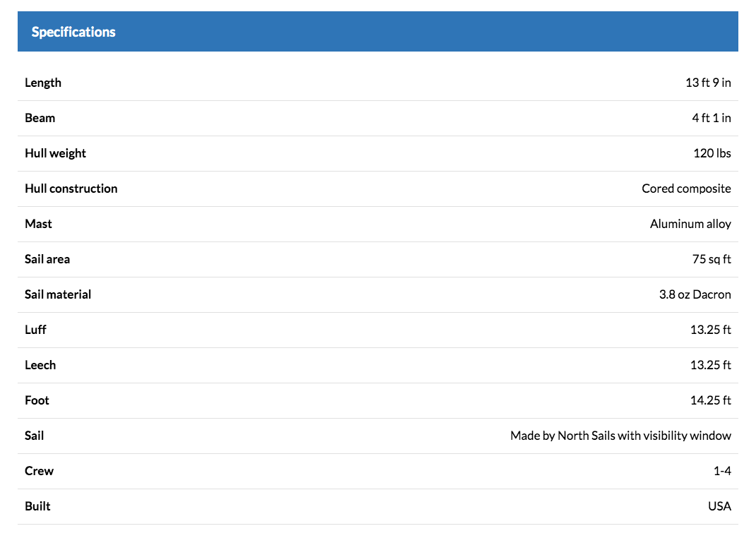The width and height of the screenshot is (756, 538).
Task: Select the 120 lbs value
Action: (712, 153)
